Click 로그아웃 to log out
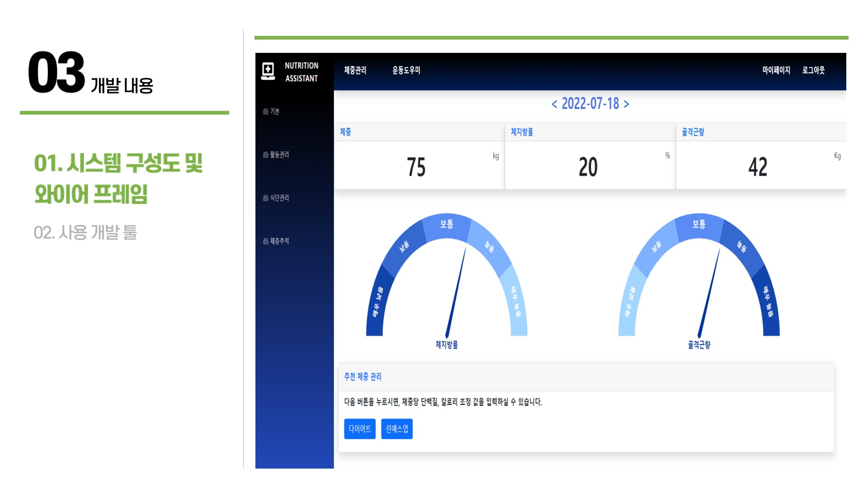 (814, 70)
